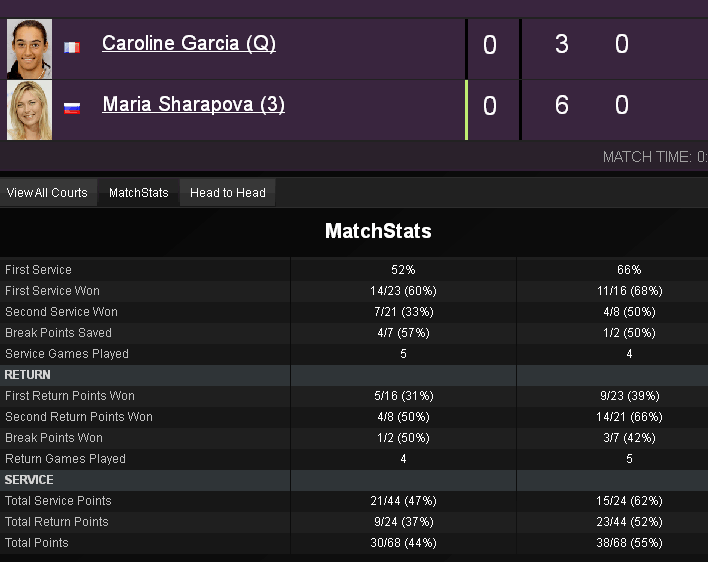Click the RETURN section header

tap(28, 375)
